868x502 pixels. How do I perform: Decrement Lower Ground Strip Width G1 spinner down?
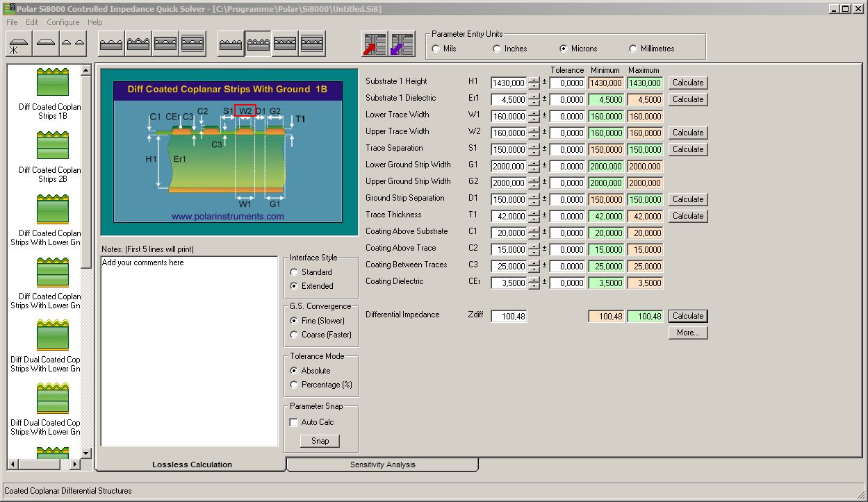click(x=534, y=169)
